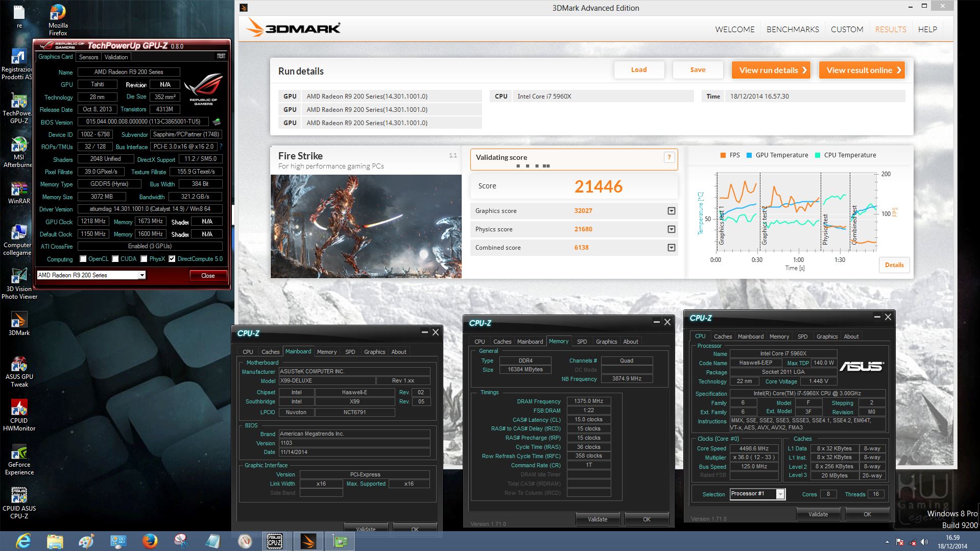Viewport: 980px width, 551px height.
Task: Click the overall score value 21446
Action: 599,186
